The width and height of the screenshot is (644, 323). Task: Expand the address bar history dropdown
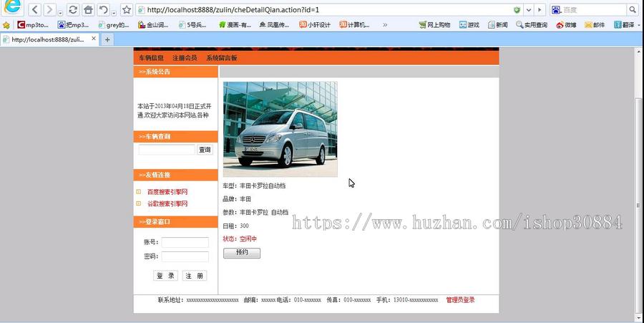[529, 10]
